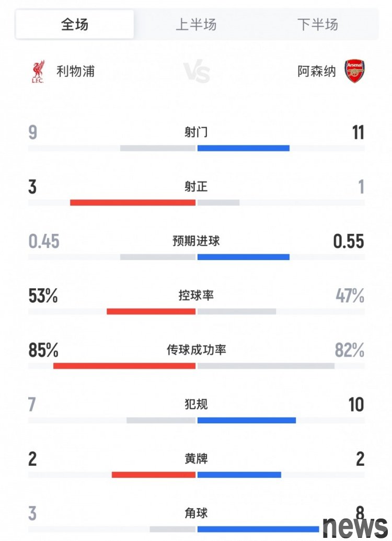Viewport: 392px width, 541px height.
Task: Click the blue 预期进球 expected goals bar
Action: coord(244,257)
